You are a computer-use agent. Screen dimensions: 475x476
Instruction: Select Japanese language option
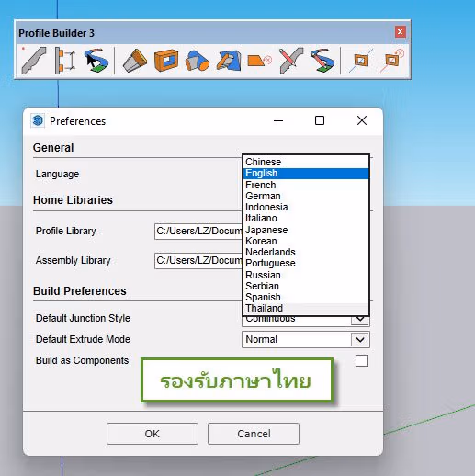pos(306,230)
